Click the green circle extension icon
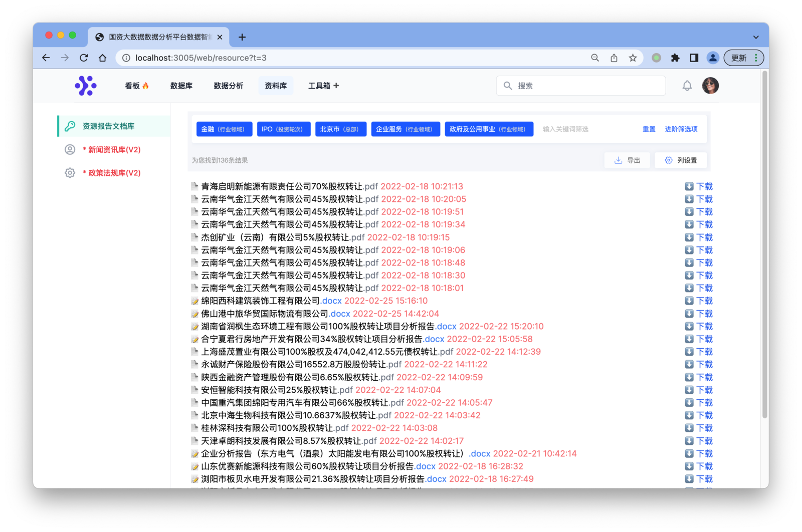The image size is (802, 532). pyautogui.click(x=656, y=58)
